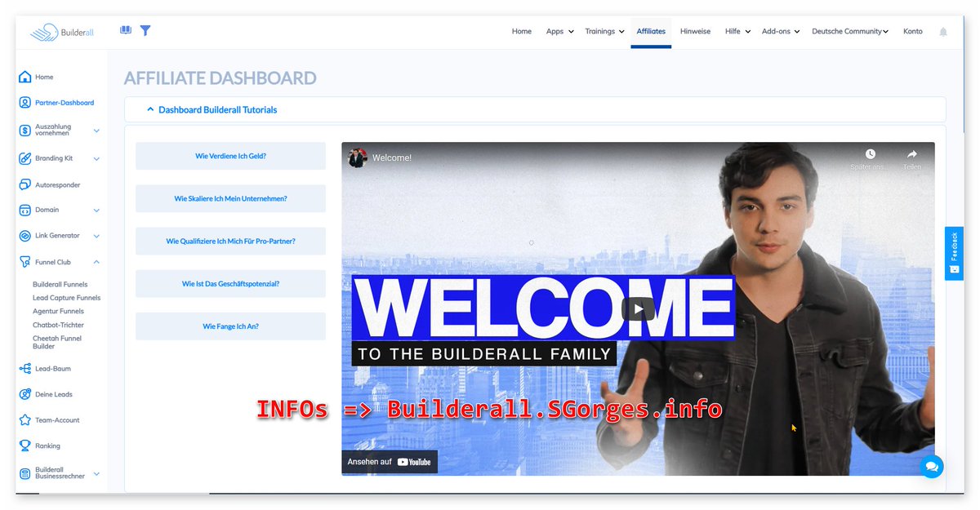
Task: Click Ansehen auf YouTube button
Action: [390, 462]
